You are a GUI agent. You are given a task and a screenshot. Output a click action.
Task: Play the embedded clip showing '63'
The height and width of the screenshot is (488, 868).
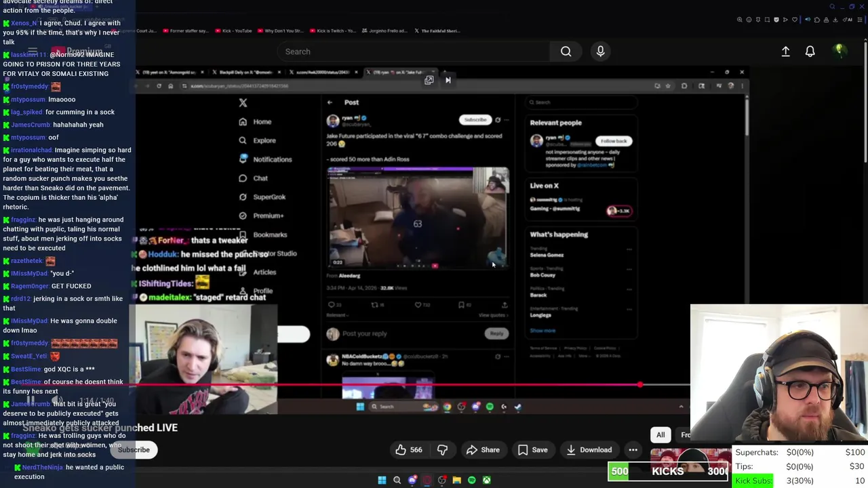point(418,218)
